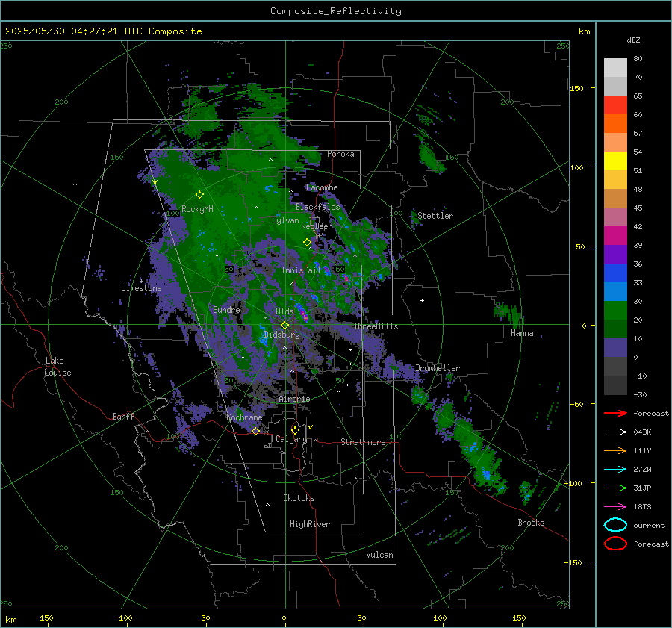
Task: Click the yellow diamond marker above RockyMH
Action: 199,195
